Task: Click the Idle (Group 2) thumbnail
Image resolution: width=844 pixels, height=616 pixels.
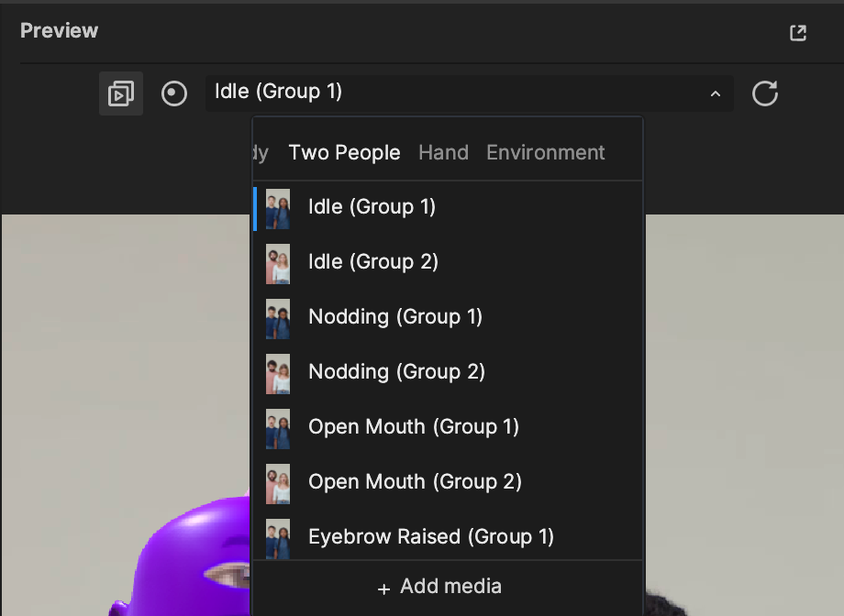Action: pos(278,264)
